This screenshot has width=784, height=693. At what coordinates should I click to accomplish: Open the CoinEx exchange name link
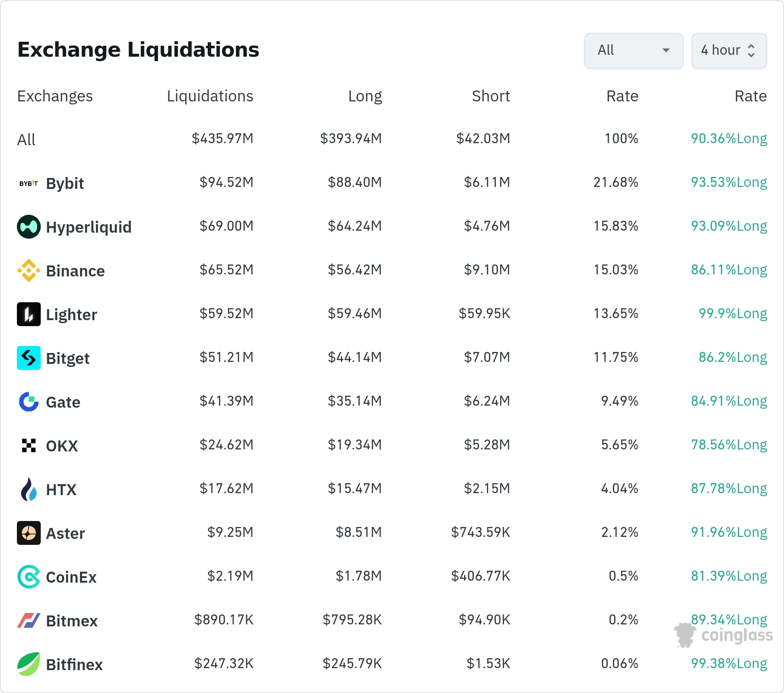[x=71, y=577]
